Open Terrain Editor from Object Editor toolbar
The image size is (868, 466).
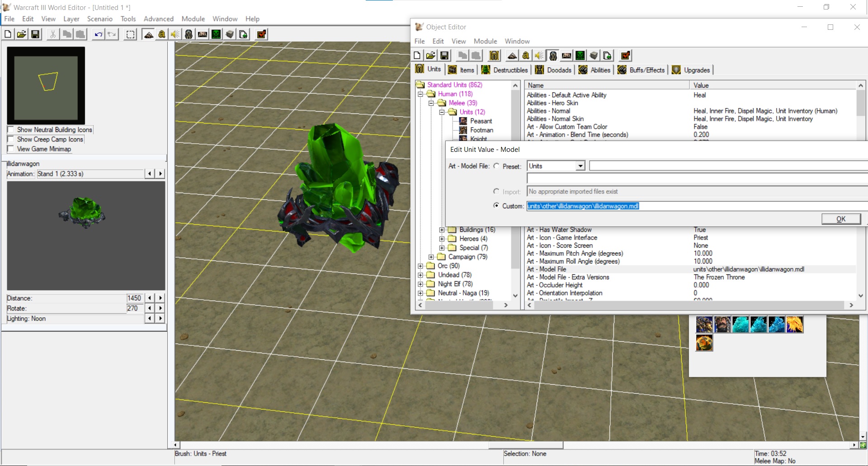coord(512,56)
